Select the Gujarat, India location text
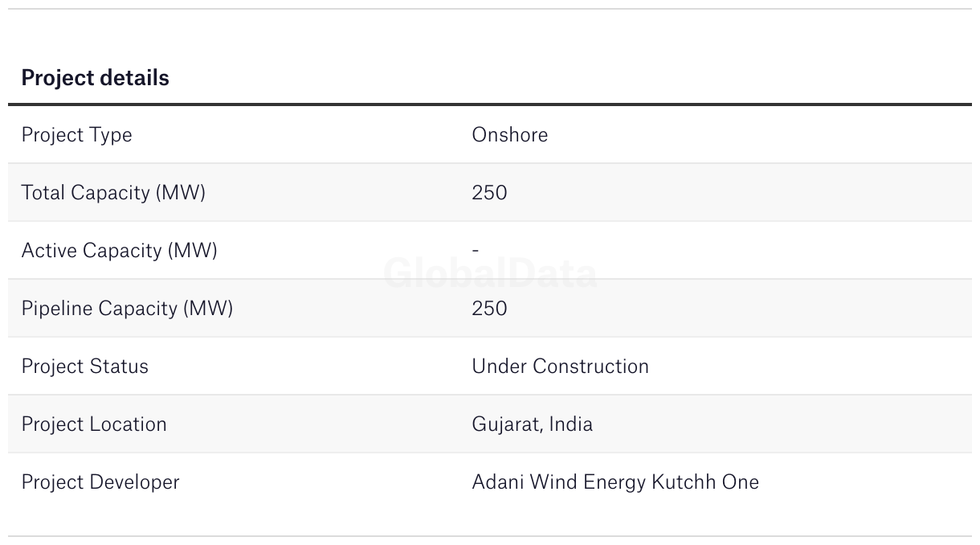The width and height of the screenshot is (980, 545). (x=532, y=424)
